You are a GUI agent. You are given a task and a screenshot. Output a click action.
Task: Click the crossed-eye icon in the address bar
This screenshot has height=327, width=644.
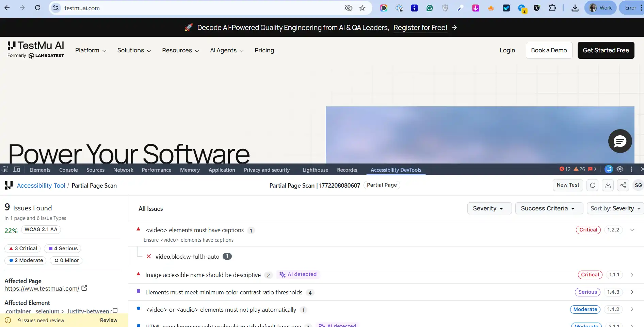coord(348,8)
